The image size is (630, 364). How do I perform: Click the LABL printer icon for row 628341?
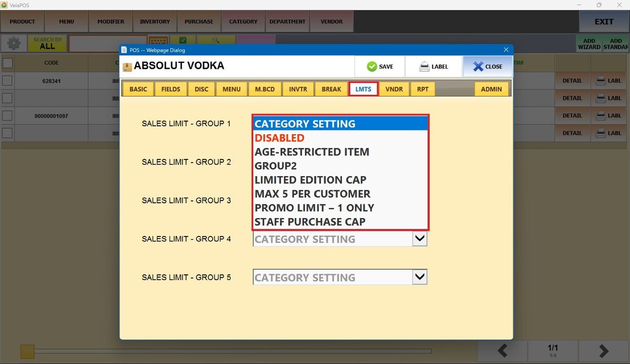(610, 81)
